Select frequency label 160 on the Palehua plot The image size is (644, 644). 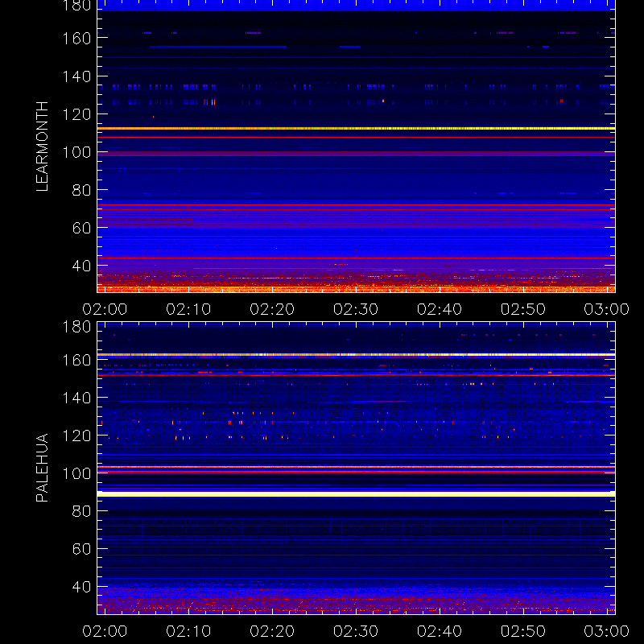[x=76, y=360]
